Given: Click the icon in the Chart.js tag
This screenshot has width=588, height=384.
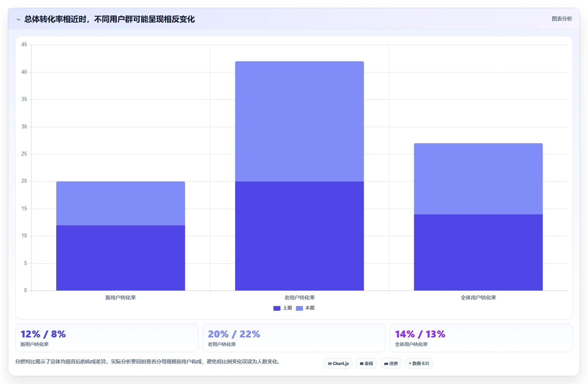Looking at the screenshot, I should pos(330,364).
